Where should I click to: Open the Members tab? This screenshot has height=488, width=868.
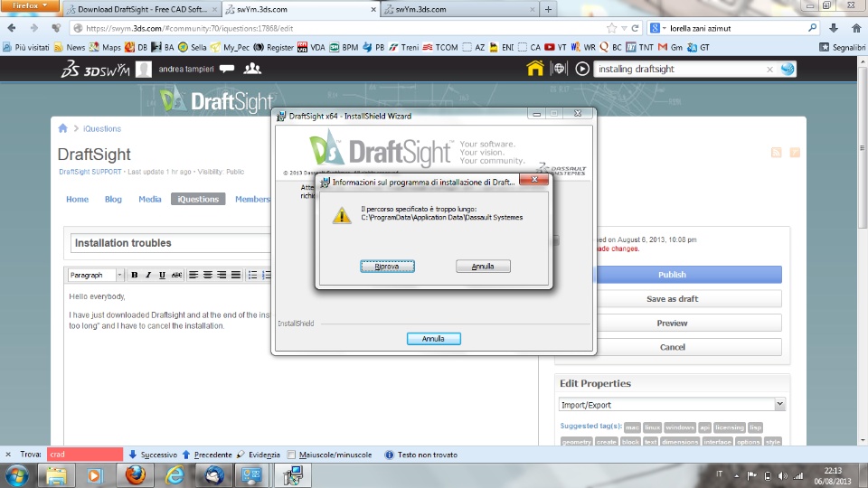coord(252,199)
